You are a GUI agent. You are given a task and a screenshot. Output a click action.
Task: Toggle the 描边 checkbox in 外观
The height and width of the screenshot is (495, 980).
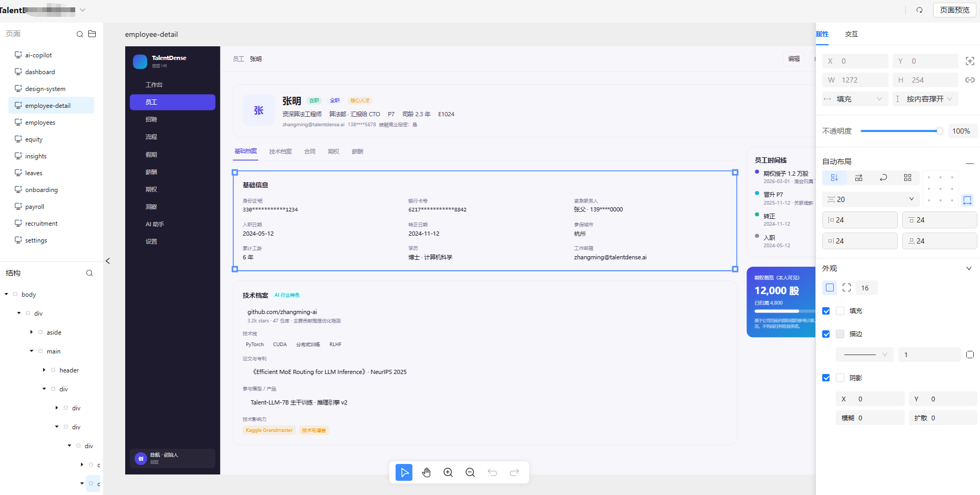826,334
